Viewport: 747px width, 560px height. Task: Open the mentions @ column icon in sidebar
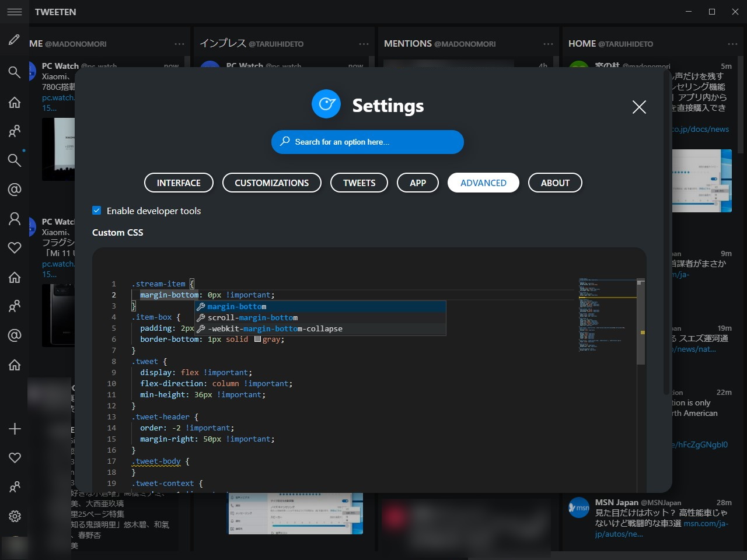click(14, 189)
